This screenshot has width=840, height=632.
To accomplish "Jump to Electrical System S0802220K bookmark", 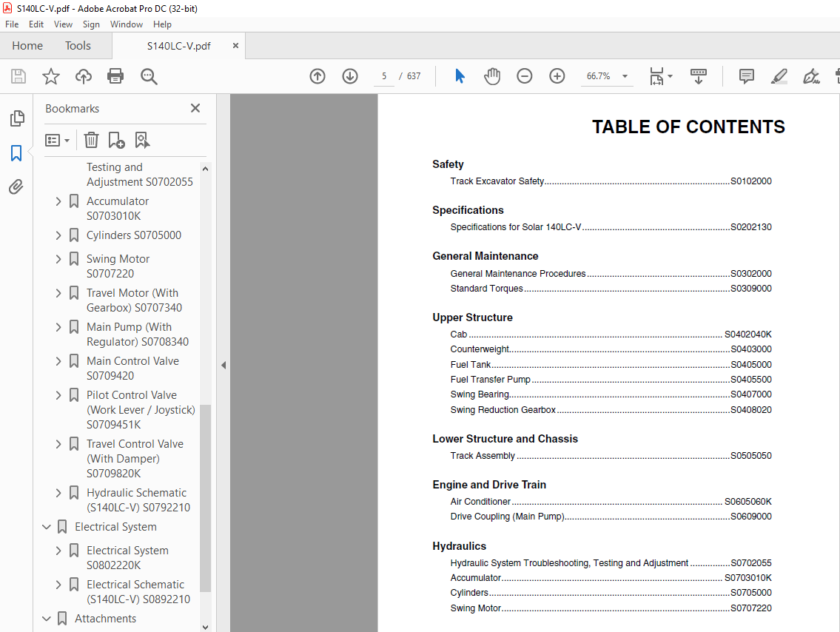I will coord(127,558).
